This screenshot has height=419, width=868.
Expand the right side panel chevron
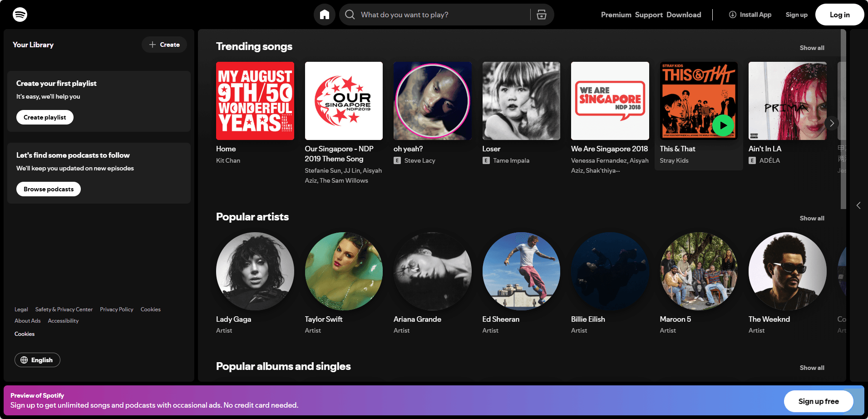[858, 205]
